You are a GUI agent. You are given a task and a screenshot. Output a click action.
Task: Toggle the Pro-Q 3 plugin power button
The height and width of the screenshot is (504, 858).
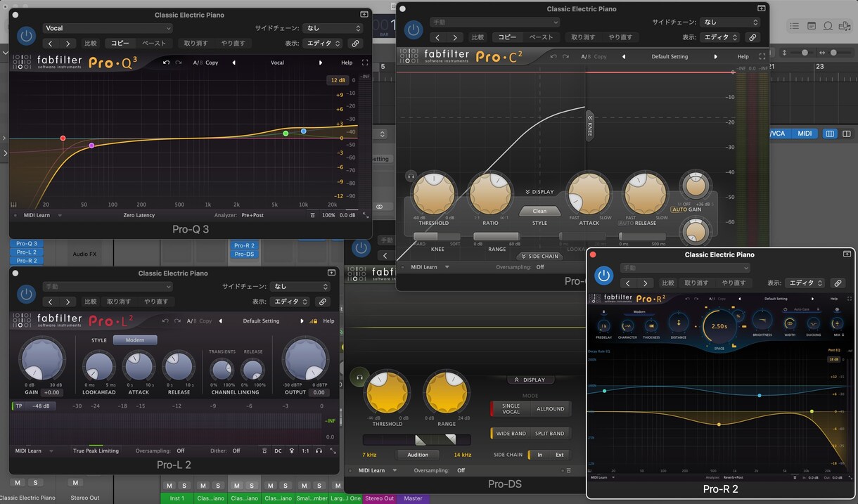[x=27, y=35]
